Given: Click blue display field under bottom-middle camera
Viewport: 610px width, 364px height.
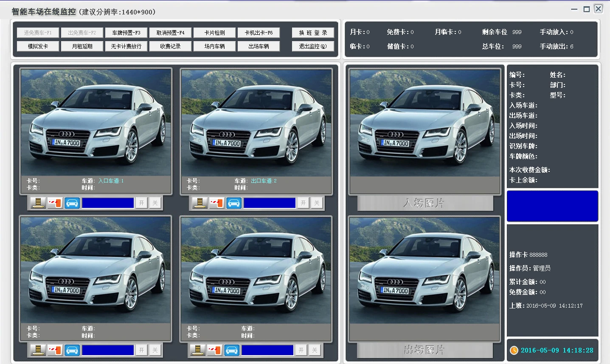Looking at the screenshot, I should [x=267, y=350].
